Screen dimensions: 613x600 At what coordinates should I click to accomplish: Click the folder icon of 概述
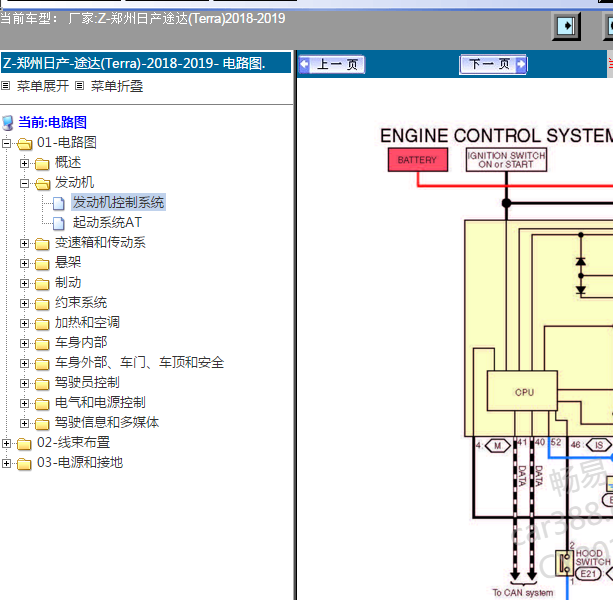coord(42,164)
